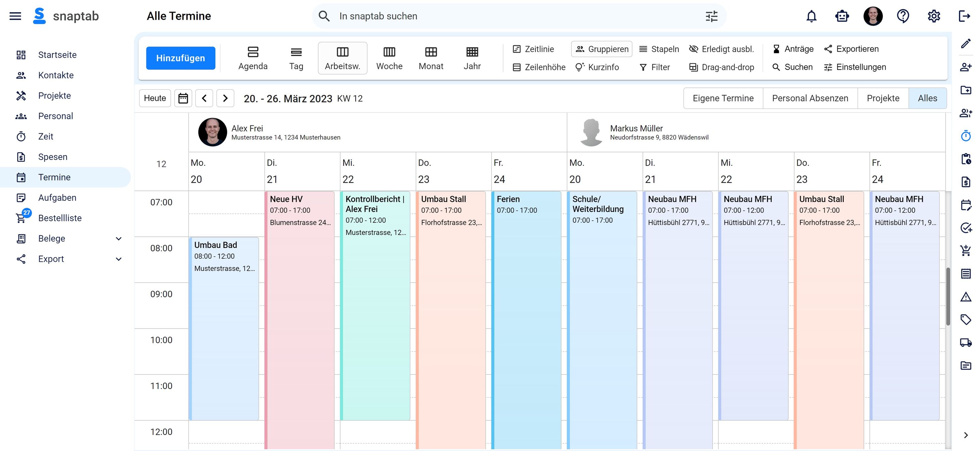Switch to Agenda view
980x451 pixels.
pos(252,58)
